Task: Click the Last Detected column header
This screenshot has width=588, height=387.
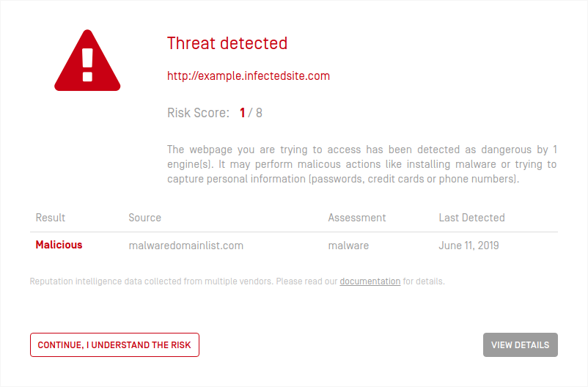Action: click(x=471, y=218)
